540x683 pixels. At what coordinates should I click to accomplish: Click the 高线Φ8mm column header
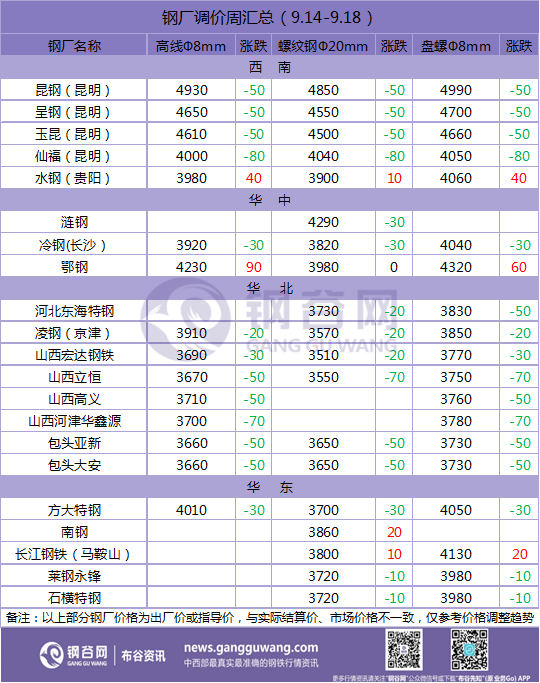click(191, 46)
